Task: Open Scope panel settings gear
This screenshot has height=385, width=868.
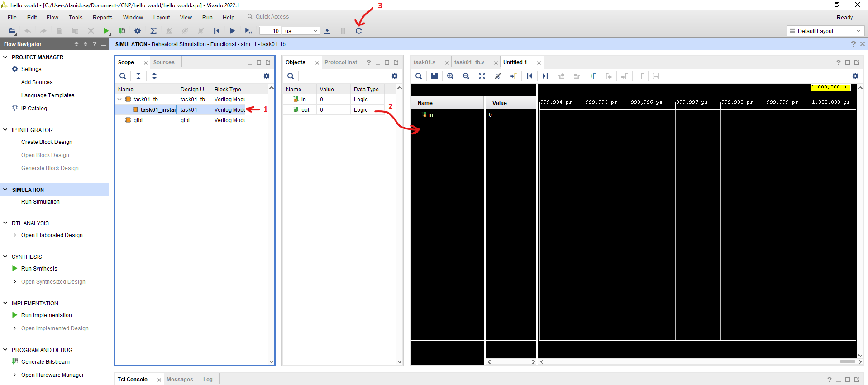Action: coord(267,76)
